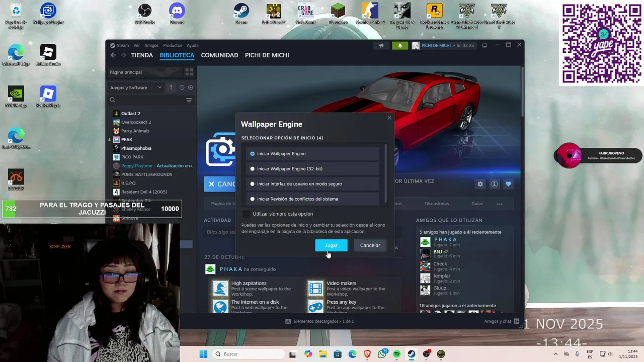Click the library search field
Image resolution: width=644 pixels, height=362 pixels.
(146, 100)
